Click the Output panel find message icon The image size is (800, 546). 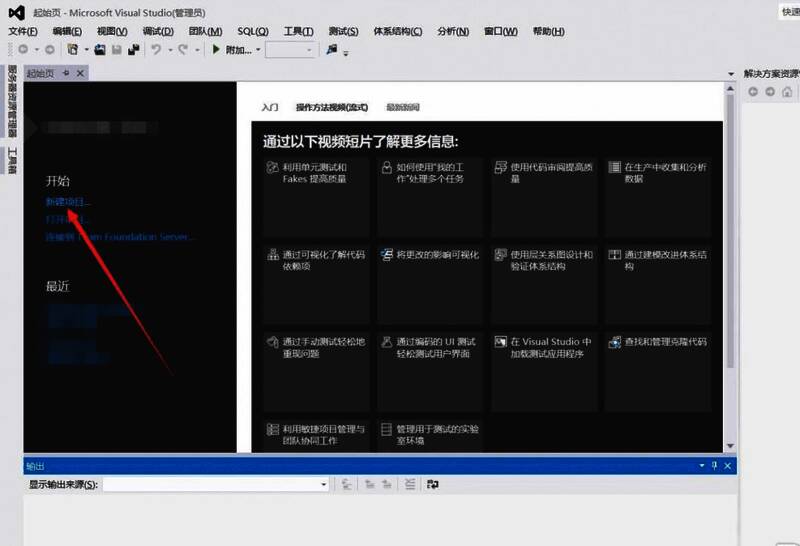[347, 484]
